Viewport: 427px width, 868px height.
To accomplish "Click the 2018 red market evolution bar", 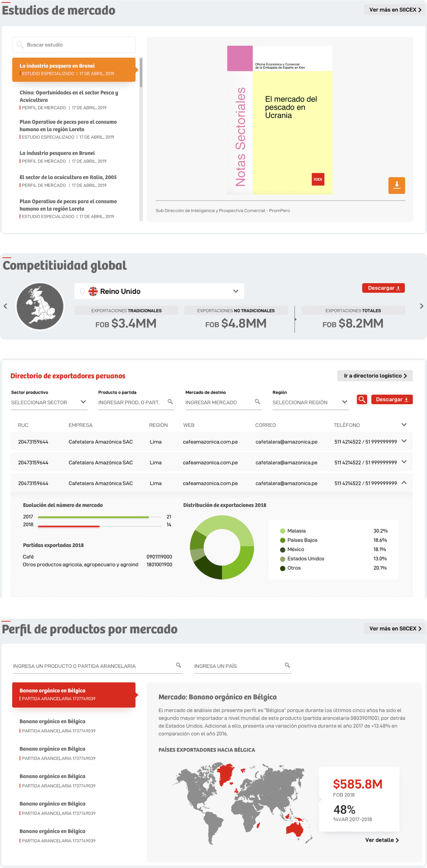I will (x=69, y=526).
